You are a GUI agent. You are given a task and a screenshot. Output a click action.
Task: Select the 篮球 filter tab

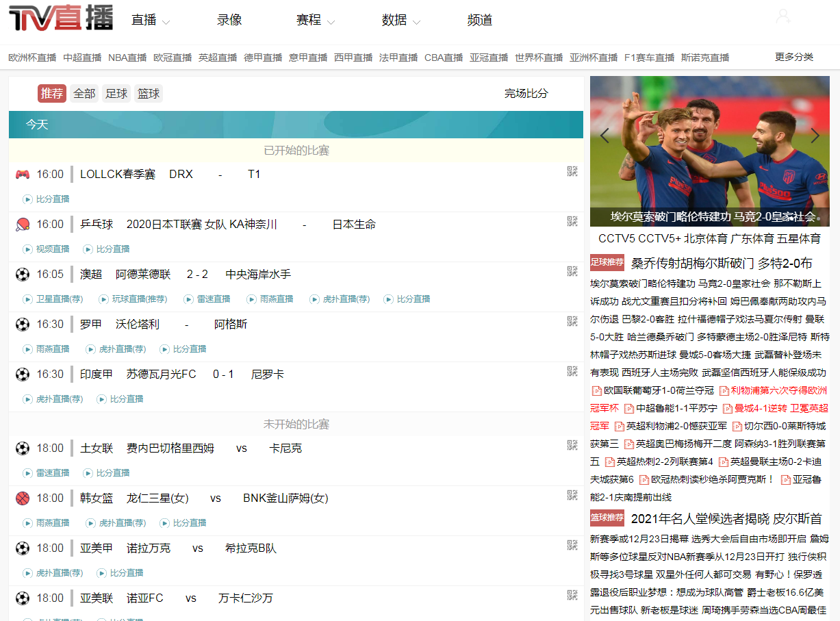point(149,94)
